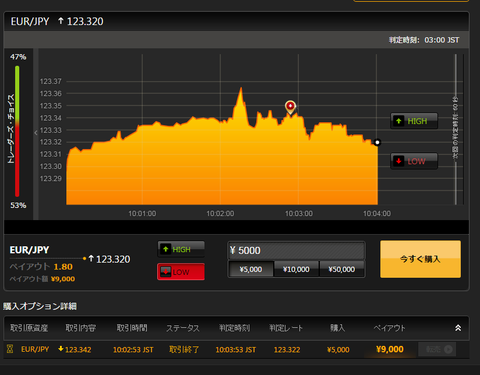The height and width of the screenshot is (375, 480).
Task: Click the 取引時間 column header
Action: pyautogui.click(x=132, y=328)
